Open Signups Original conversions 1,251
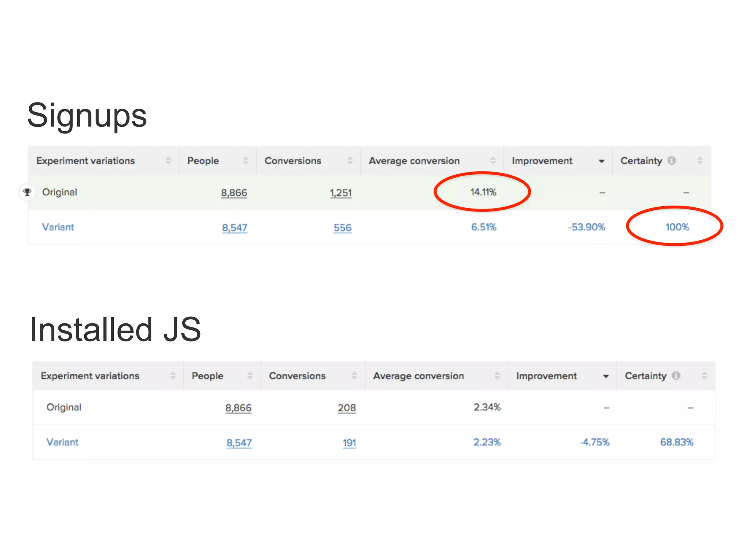This screenshot has height=560, width=747. point(341,192)
